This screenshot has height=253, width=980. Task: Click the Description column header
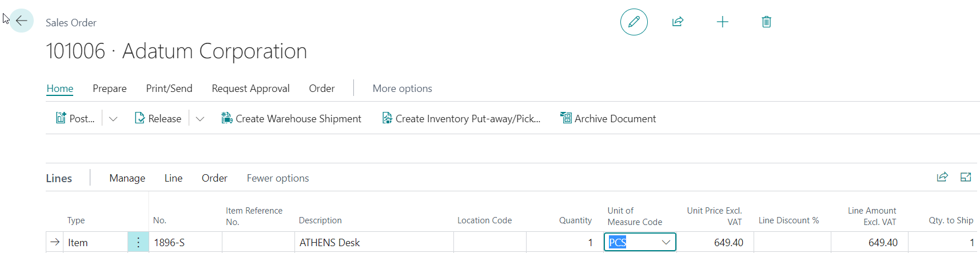coord(320,220)
